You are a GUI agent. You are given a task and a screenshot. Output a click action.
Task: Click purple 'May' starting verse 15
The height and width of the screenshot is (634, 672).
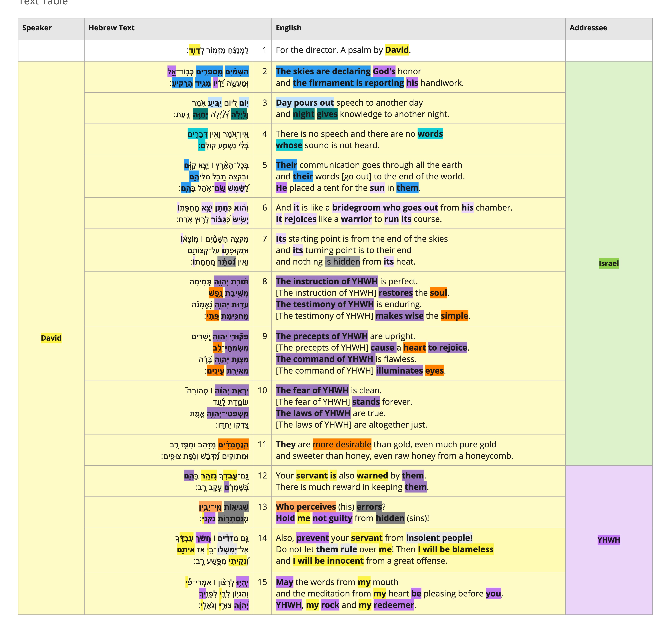point(284,582)
